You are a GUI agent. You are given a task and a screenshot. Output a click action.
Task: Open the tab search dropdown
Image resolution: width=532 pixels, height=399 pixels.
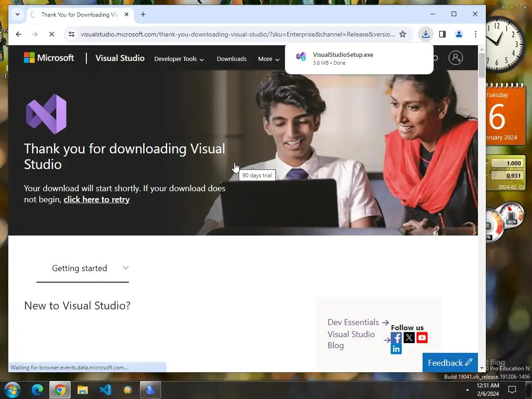[x=18, y=15]
